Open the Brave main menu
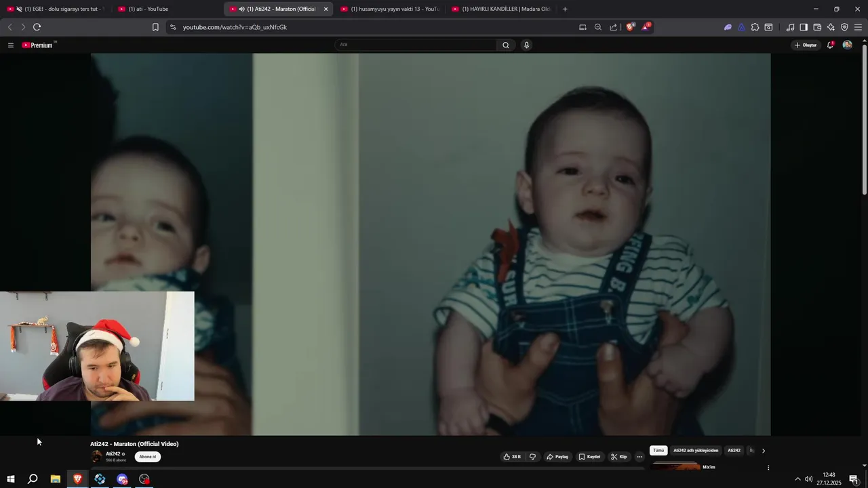The height and width of the screenshot is (488, 868). click(858, 27)
